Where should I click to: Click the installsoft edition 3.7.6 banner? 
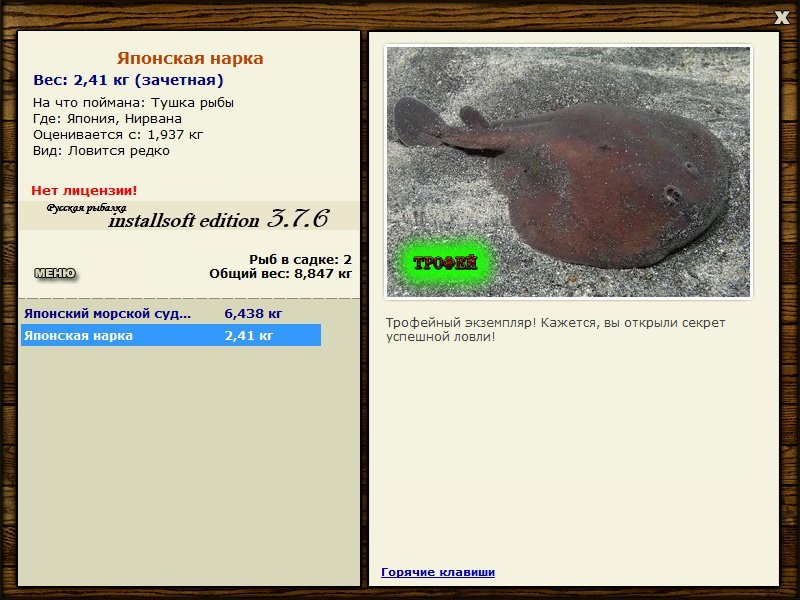(x=189, y=216)
